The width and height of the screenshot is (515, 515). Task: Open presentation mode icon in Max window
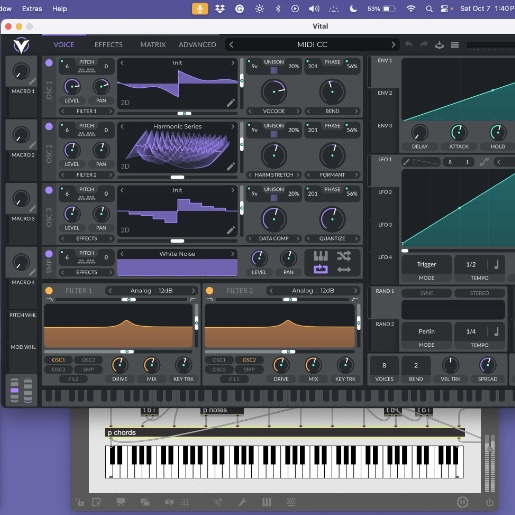(121, 502)
